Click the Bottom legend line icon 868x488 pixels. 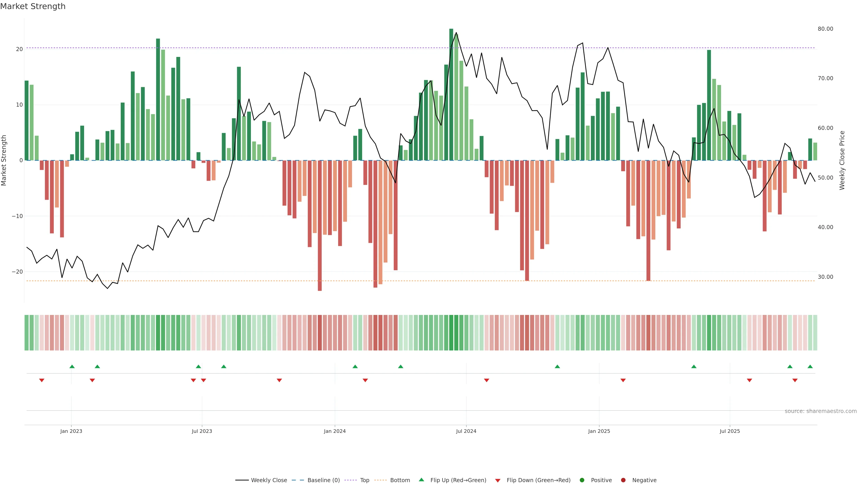(x=380, y=480)
